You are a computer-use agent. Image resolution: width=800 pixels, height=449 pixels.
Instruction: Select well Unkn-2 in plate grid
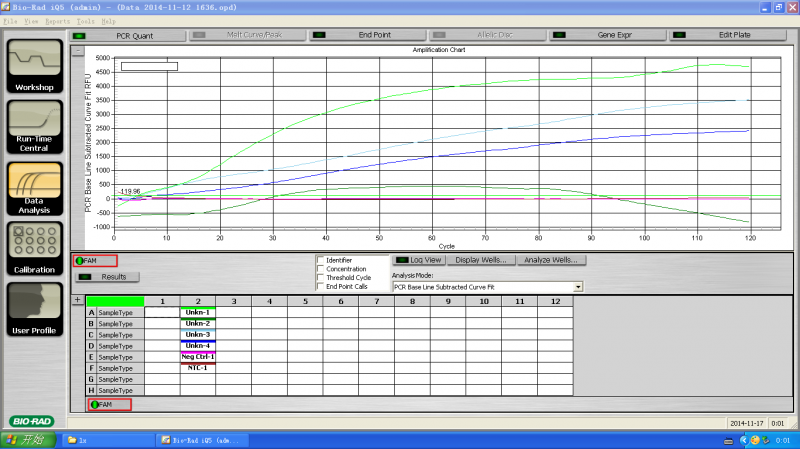pyautogui.click(x=198, y=323)
